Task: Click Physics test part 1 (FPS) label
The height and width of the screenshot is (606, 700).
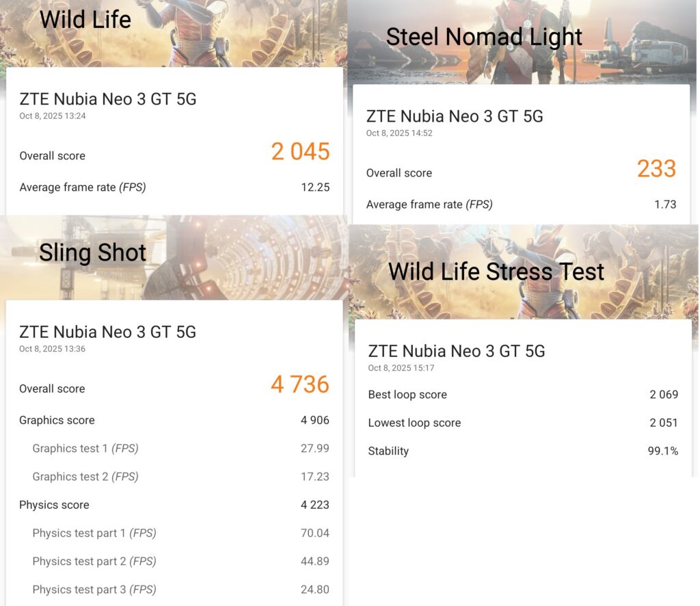Action: [x=94, y=533]
